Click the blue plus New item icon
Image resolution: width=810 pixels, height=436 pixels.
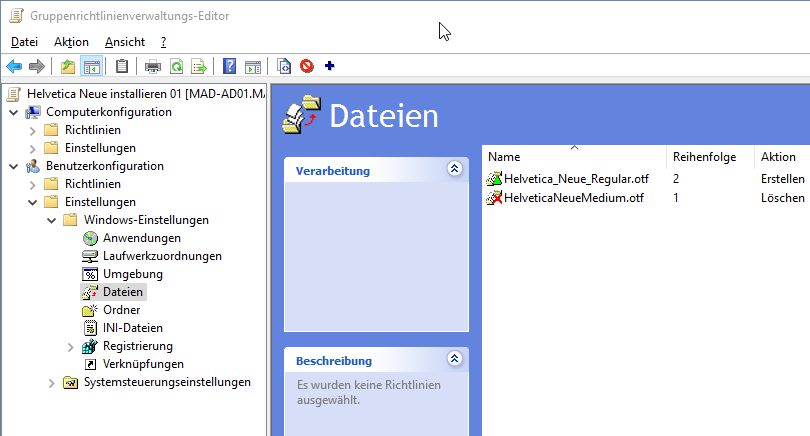(x=330, y=67)
